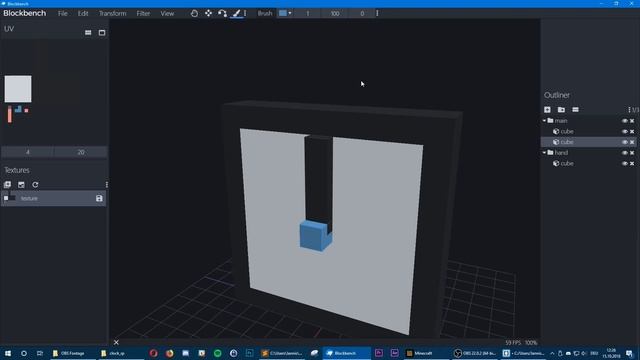Reload textures with refresh icon

click(35, 184)
